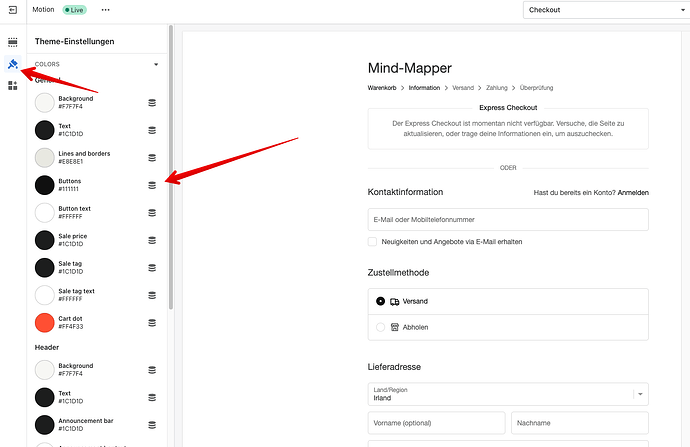690x447 pixels.
Task: Open the Buttons color swatch #111111
Action: pyautogui.click(x=44, y=185)
